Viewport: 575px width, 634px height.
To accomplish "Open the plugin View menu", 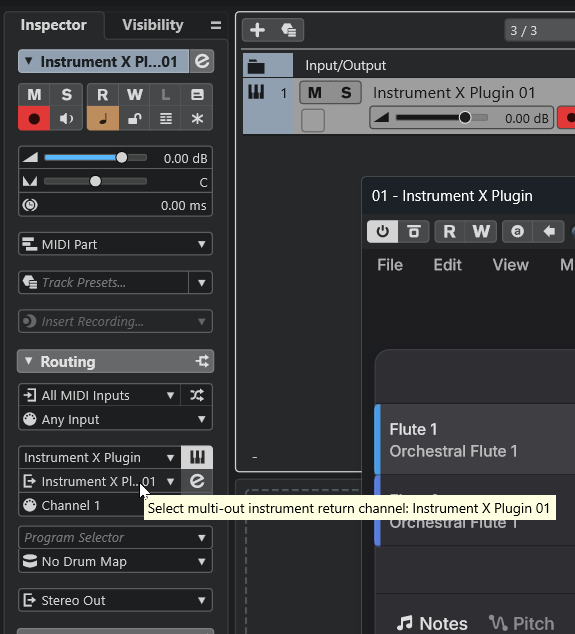I will (x=510, y=265).
